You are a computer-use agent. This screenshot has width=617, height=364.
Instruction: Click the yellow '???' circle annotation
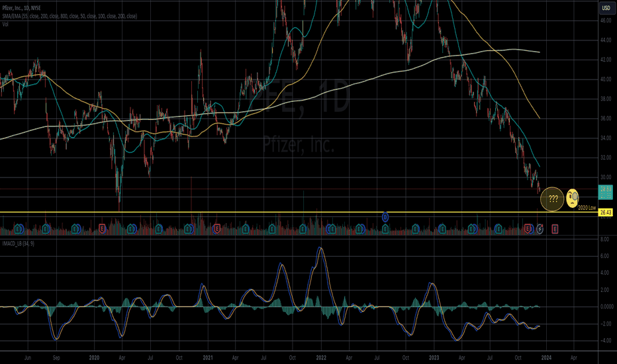[553, 199]
